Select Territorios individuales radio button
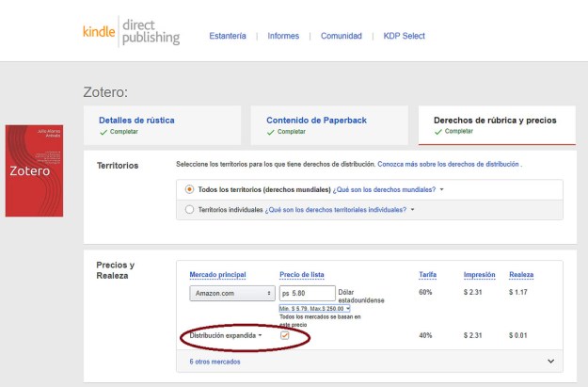588x387 pixels. coord(190,210)
